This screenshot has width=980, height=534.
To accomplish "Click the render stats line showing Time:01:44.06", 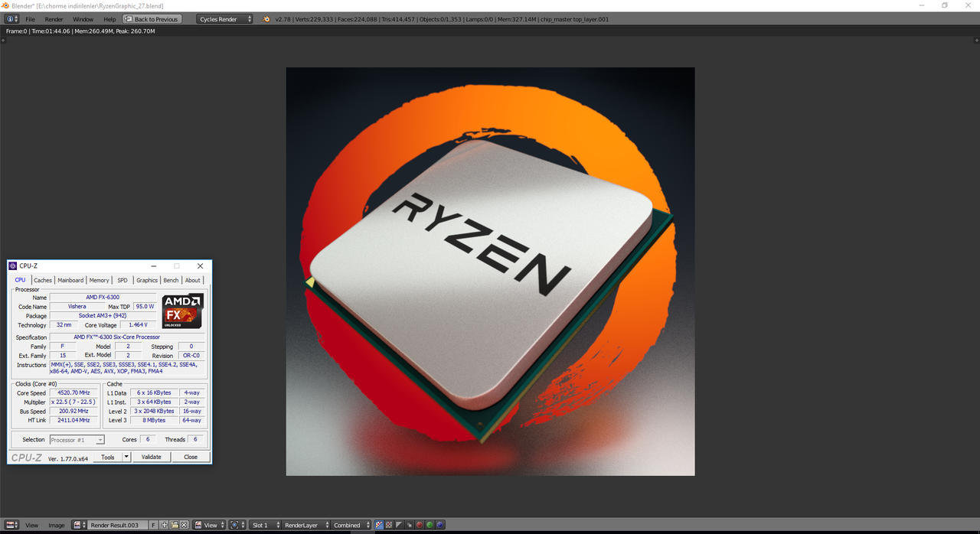I will point(80,31).
